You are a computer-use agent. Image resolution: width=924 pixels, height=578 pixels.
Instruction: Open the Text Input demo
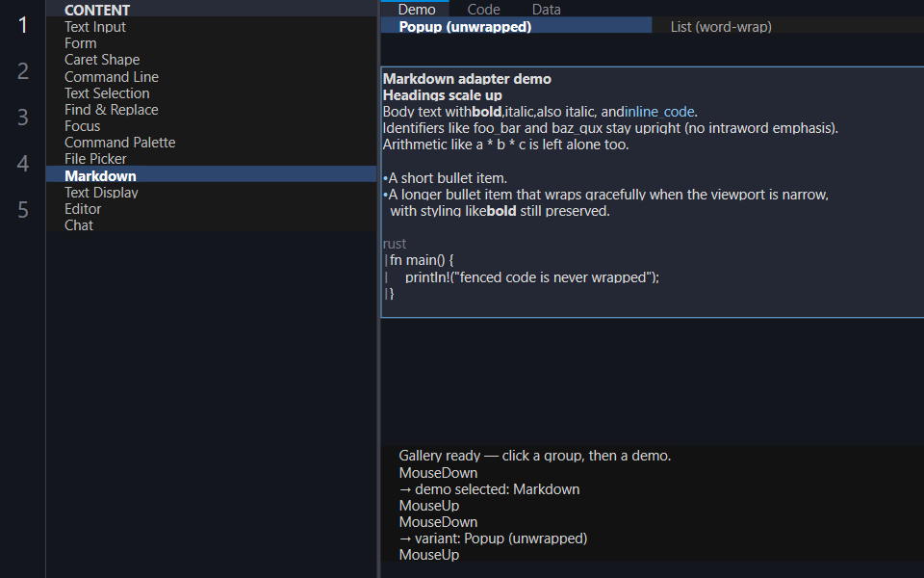click(211, 27)
